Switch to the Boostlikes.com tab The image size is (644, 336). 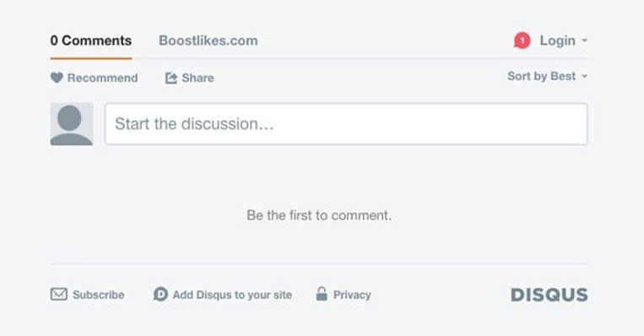tap(208, 41)
